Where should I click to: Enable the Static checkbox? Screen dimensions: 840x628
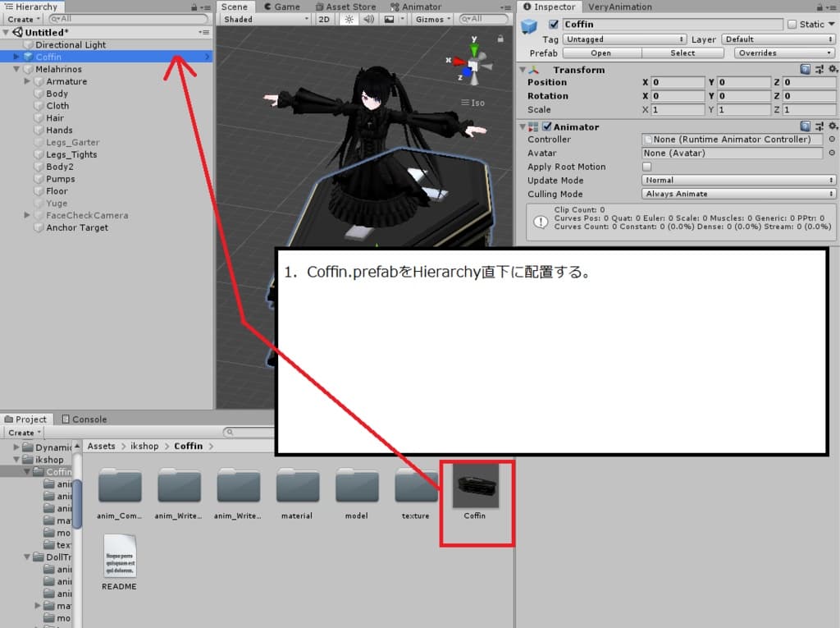pos(792,24)
